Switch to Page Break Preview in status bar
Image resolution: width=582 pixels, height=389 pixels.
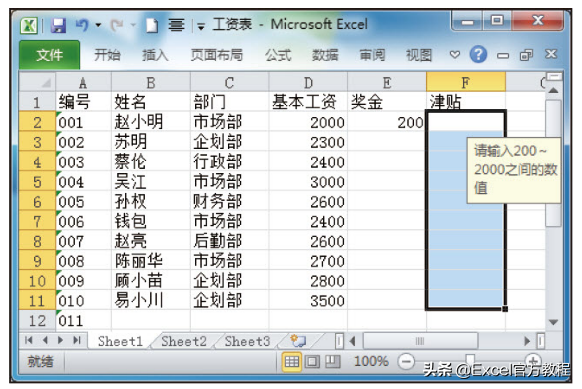[x=333, y=361]
